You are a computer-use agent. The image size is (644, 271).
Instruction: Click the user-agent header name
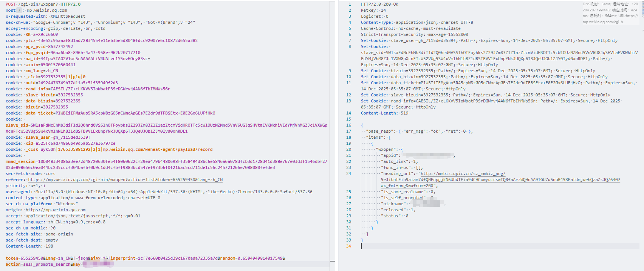15,192
